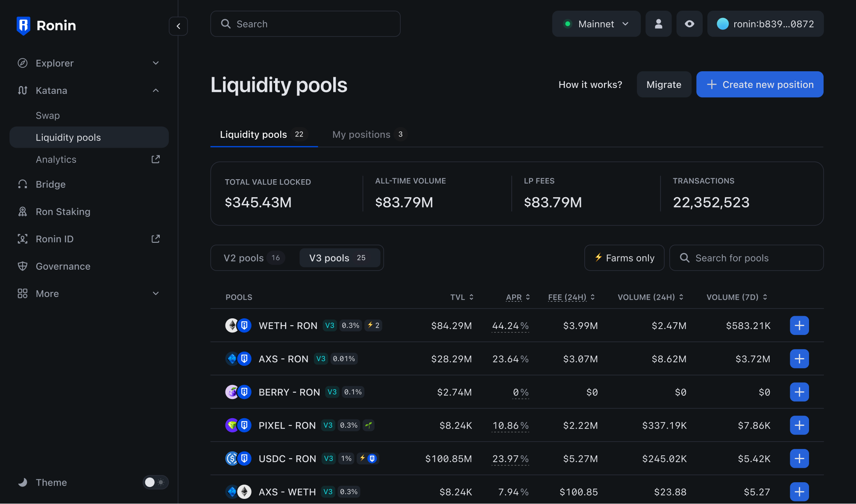Collapse the Katana sidebar section

coord(155,90)
